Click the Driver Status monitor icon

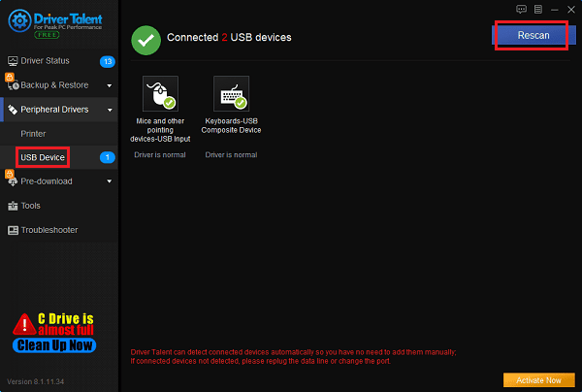pyautogui.click(x=13, y=61)
